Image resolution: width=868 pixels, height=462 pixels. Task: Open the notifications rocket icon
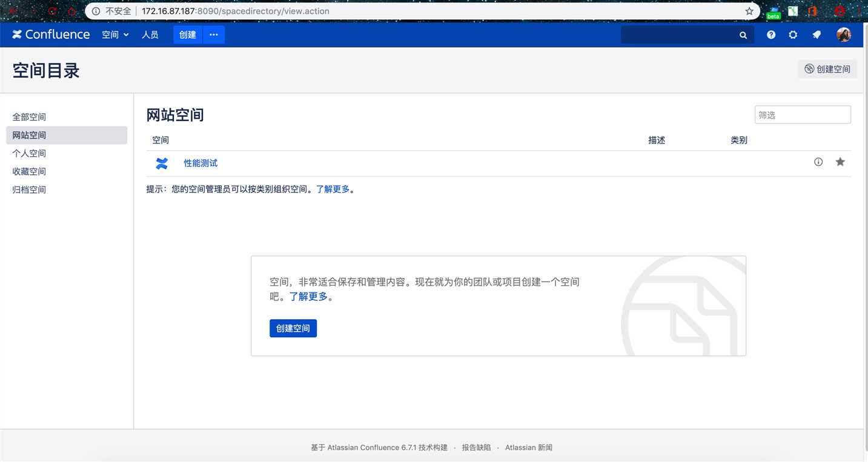point(817,35)
